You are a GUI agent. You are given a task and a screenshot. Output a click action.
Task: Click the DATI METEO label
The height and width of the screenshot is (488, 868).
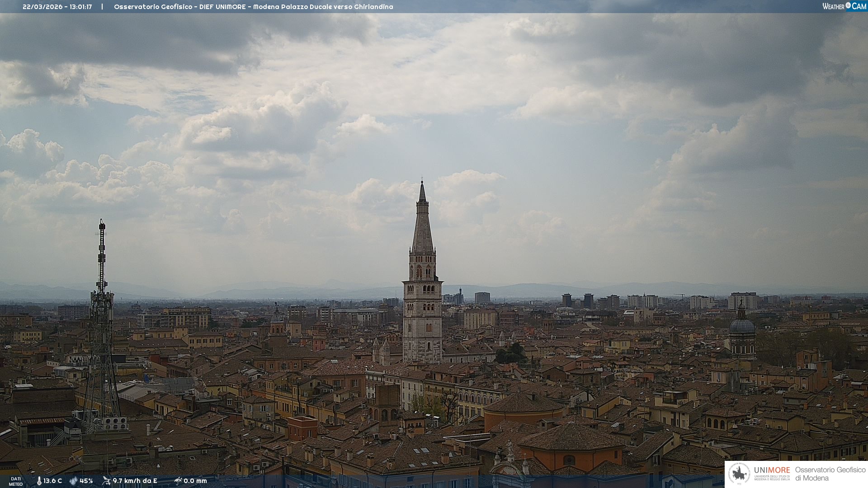pyautogui.click(x=16, y=482)
